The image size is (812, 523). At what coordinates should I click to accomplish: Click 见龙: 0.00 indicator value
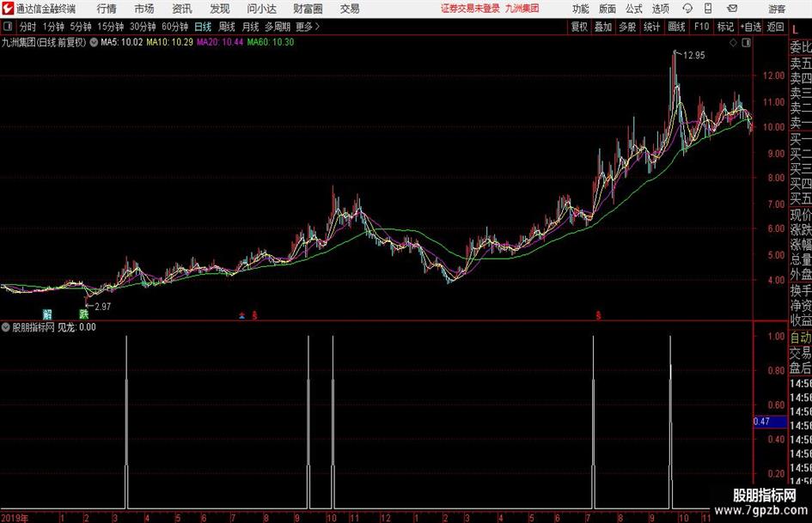pos(76,327)
